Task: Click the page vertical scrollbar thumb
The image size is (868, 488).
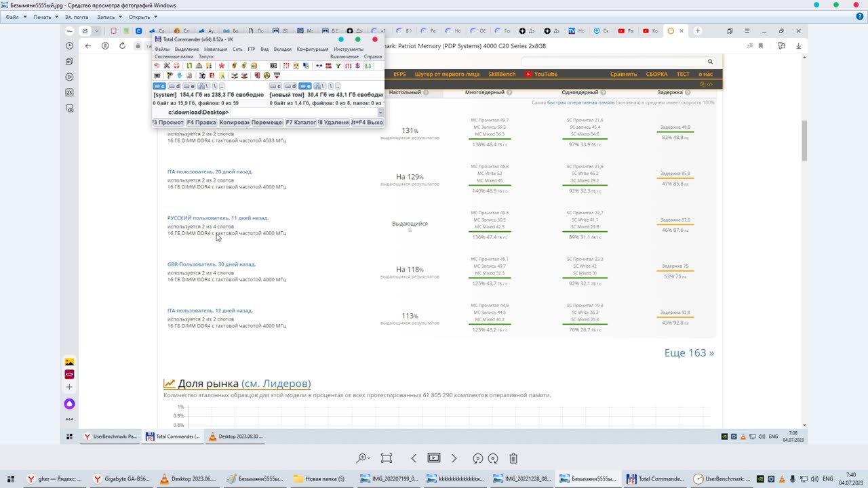Action: (805, 140)
